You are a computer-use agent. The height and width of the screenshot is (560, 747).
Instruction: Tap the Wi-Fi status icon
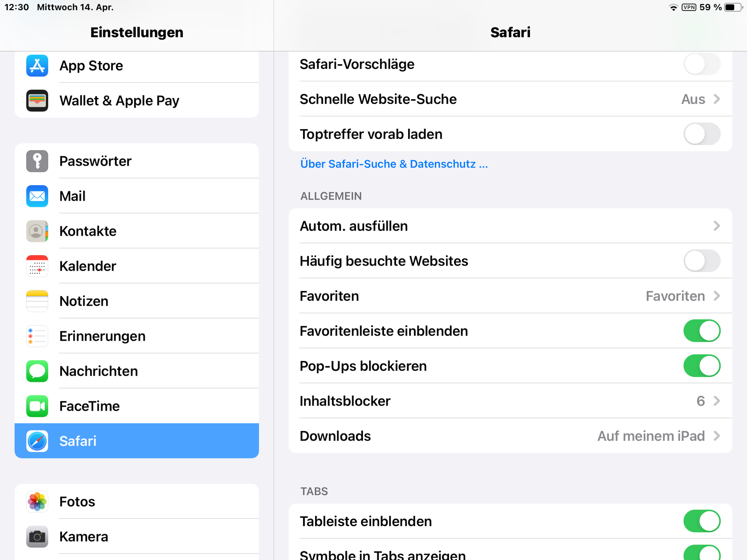(673, 7)
